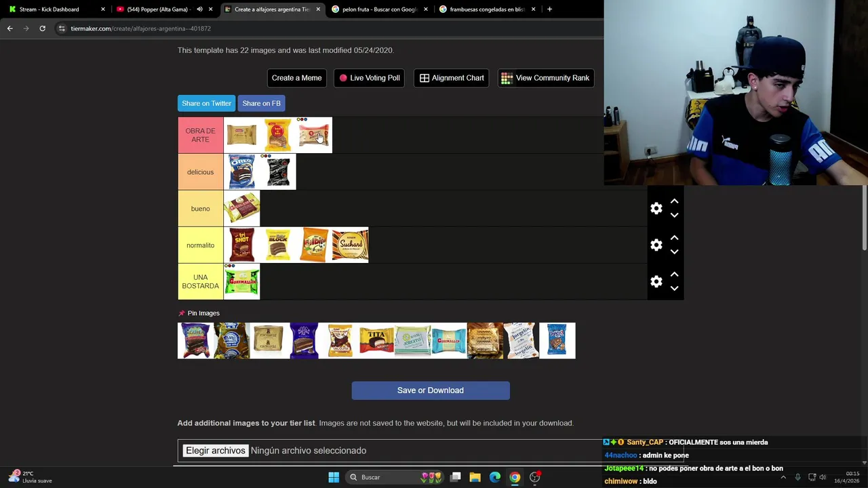Screen dimensions: 868x488
Task: Select the bueno tier label
Action: click(x=200, y=209)
